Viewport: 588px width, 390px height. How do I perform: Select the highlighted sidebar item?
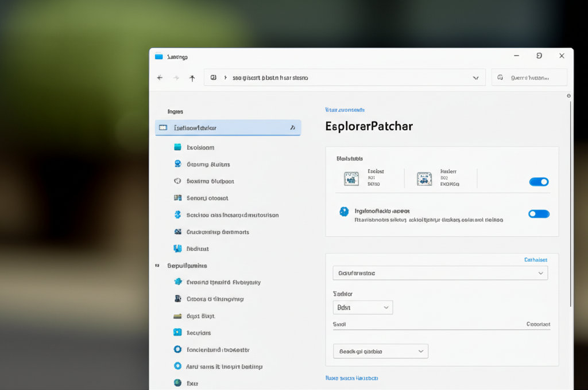click(228, 128)
